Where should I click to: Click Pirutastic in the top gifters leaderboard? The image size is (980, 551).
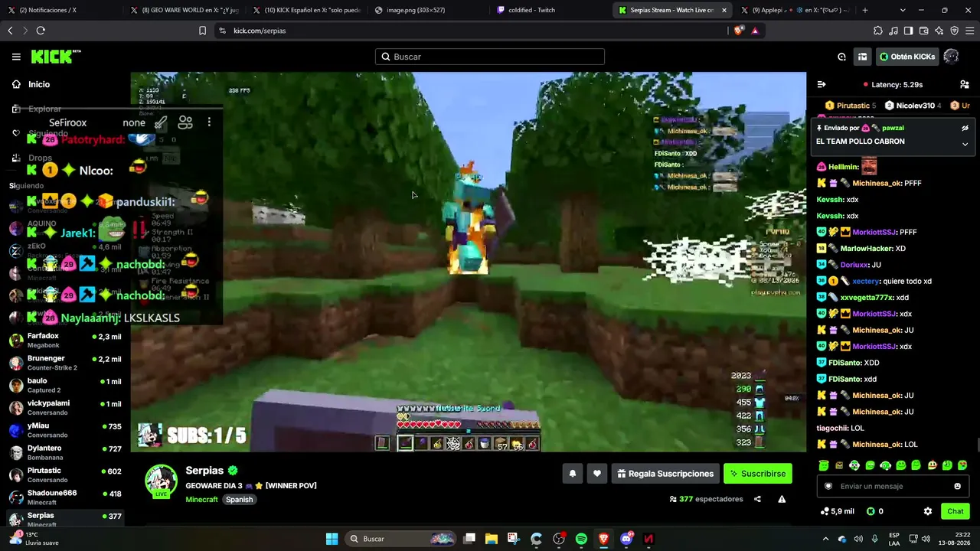[x=851, y=106]
